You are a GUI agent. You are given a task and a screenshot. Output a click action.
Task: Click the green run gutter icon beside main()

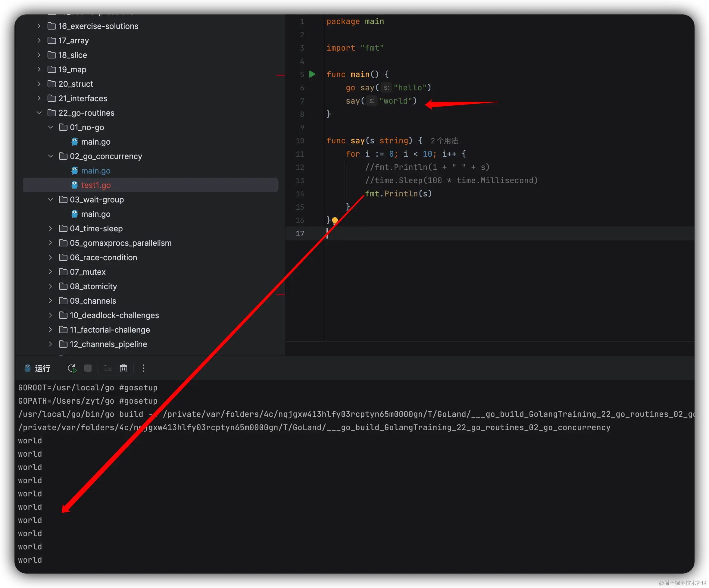[x=312, y=74]
